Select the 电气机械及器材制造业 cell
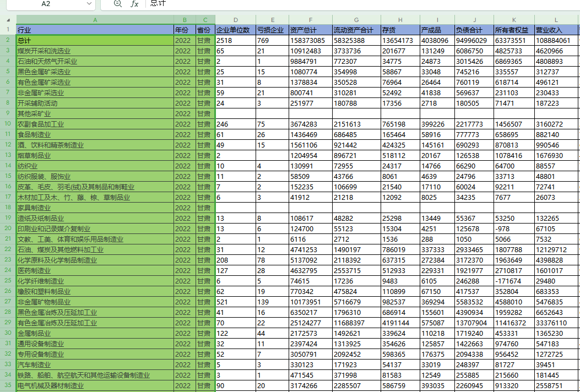 tap(95, 385)
